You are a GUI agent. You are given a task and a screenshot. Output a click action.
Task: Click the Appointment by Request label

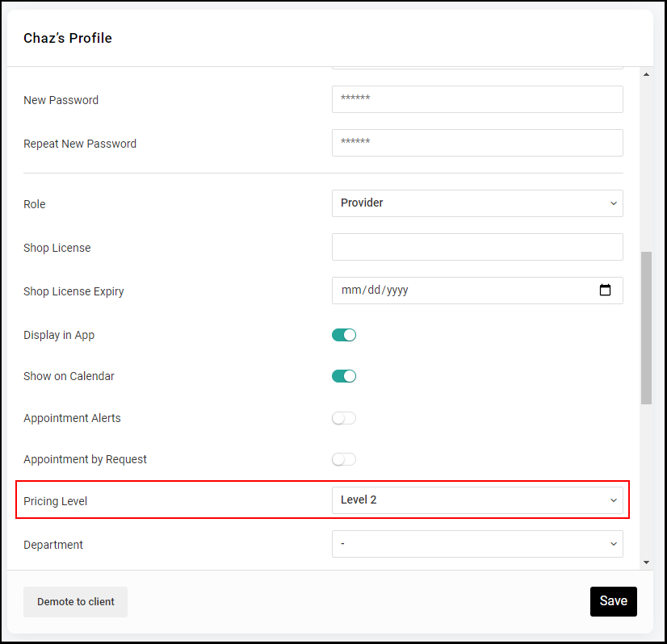[x=85, y=459]
